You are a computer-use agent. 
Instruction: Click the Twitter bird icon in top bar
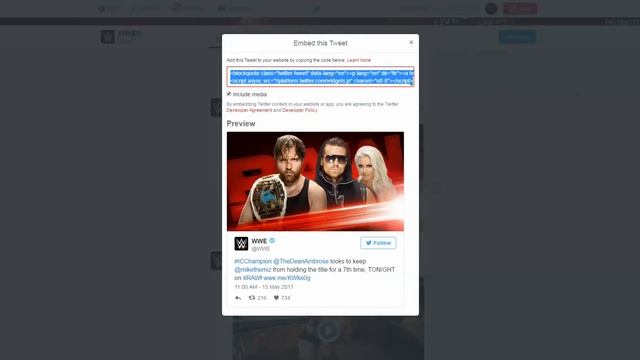pos(317,9)
